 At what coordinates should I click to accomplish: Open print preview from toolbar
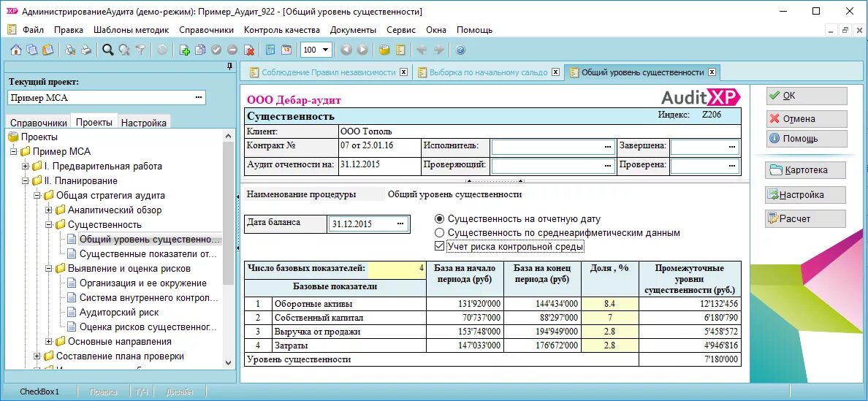click(70, 50)
